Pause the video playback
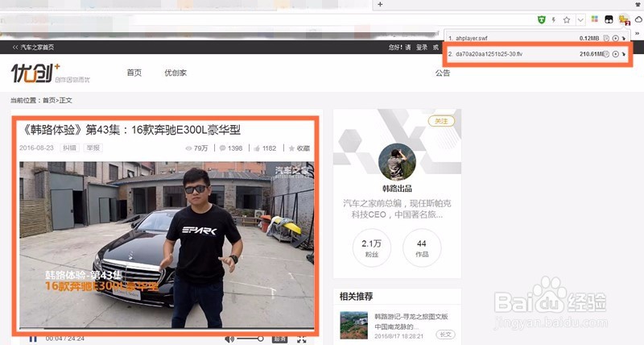 tap(33, 339)
